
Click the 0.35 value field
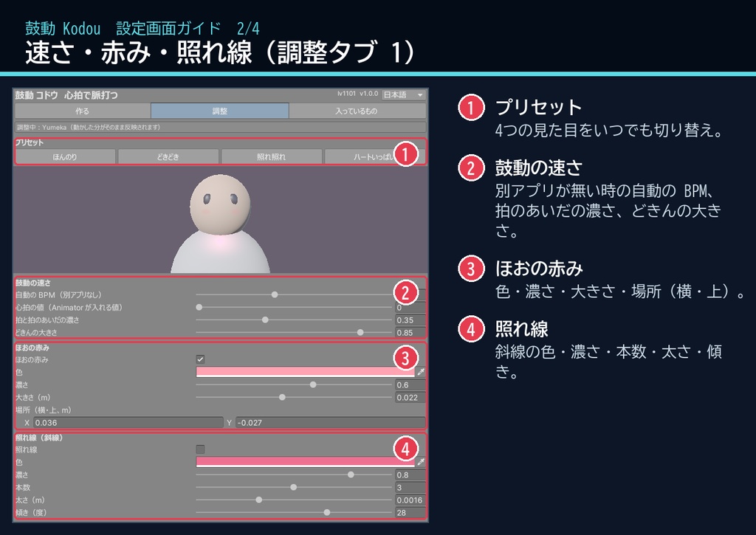point(410,320)
